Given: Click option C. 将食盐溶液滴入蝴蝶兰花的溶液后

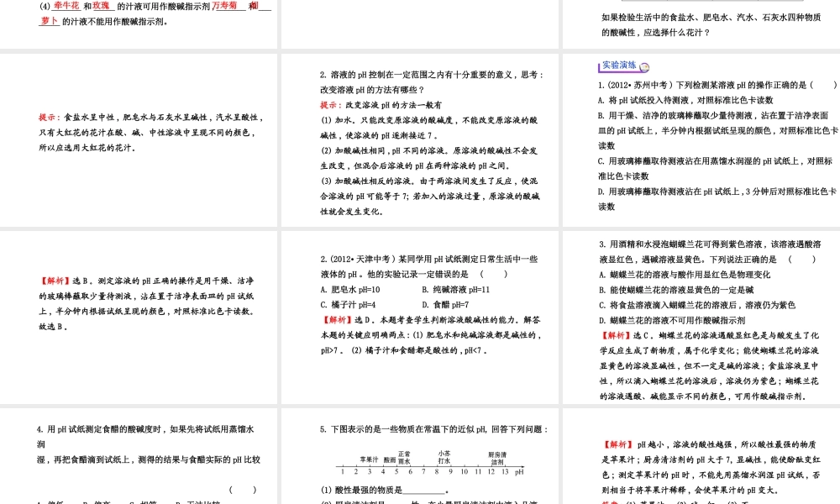Looking at the screenshot, I should tap(697, 305).
